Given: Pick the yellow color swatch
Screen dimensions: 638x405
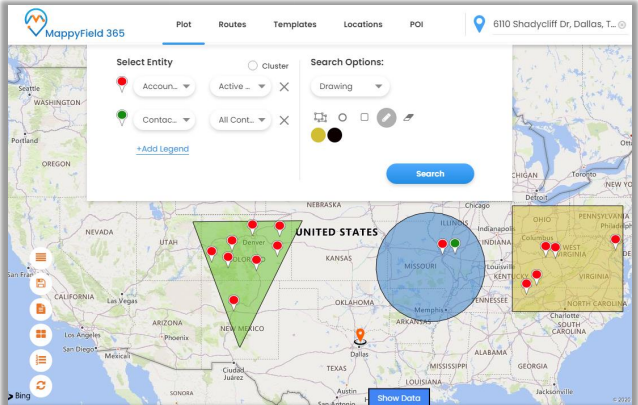Looking at the screenshot, I should [x=318, y=135].
